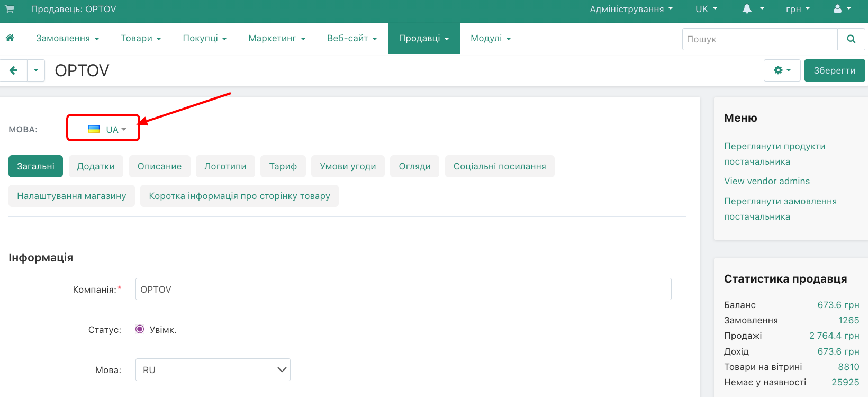The width and height of the screenshot is (868, 397).
Task: Click the search magnifier button
Action: point(851,39)
